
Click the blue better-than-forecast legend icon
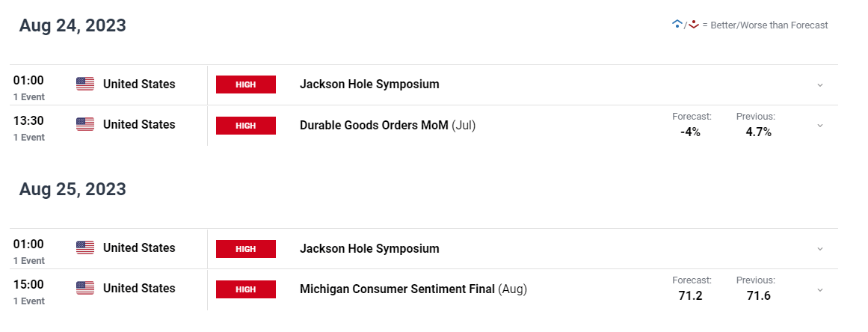[x=677, y=25]
